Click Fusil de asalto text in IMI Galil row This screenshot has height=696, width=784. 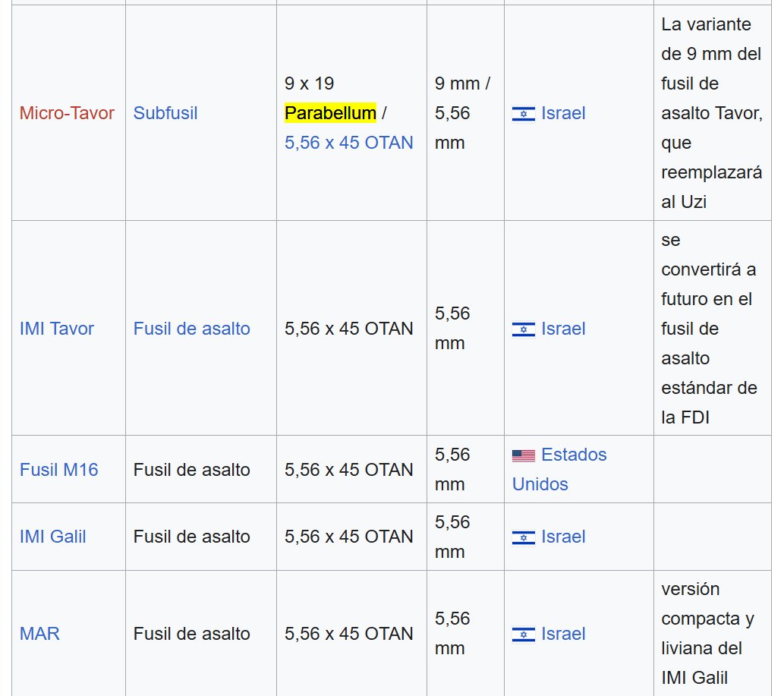pyautogui.click(x=191, y=537)
